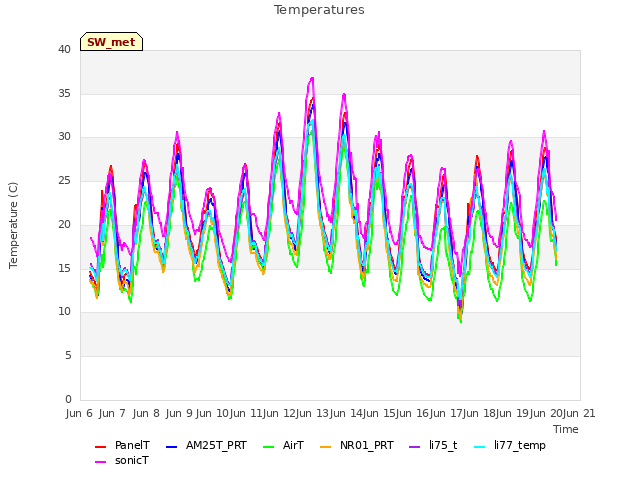Click the Jun 7 x-axis label
The width and height of the screenshot is (640, 480).
112,413
